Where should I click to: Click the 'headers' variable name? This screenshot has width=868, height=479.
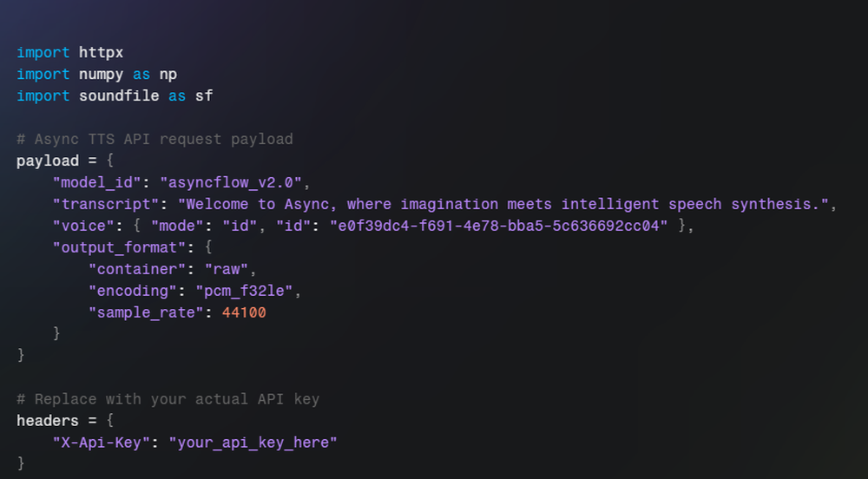pyautogui.click(x=48, y=421)
